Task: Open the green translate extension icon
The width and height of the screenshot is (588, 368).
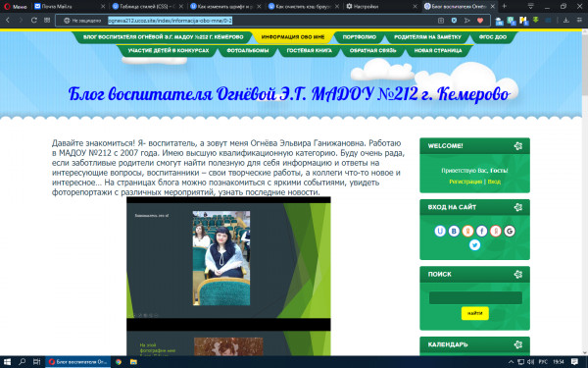Action: click(x=512, y=21)
